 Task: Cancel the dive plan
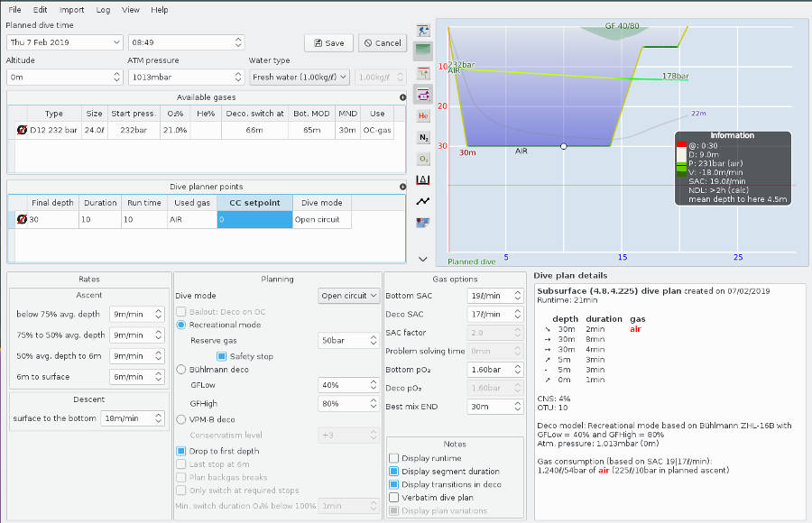[382, 42]
